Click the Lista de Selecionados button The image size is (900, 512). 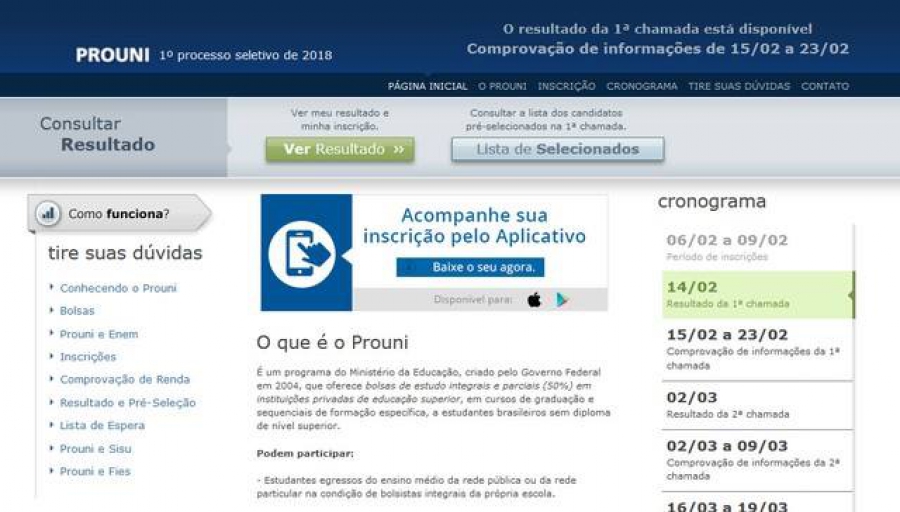tap(557, 149)
